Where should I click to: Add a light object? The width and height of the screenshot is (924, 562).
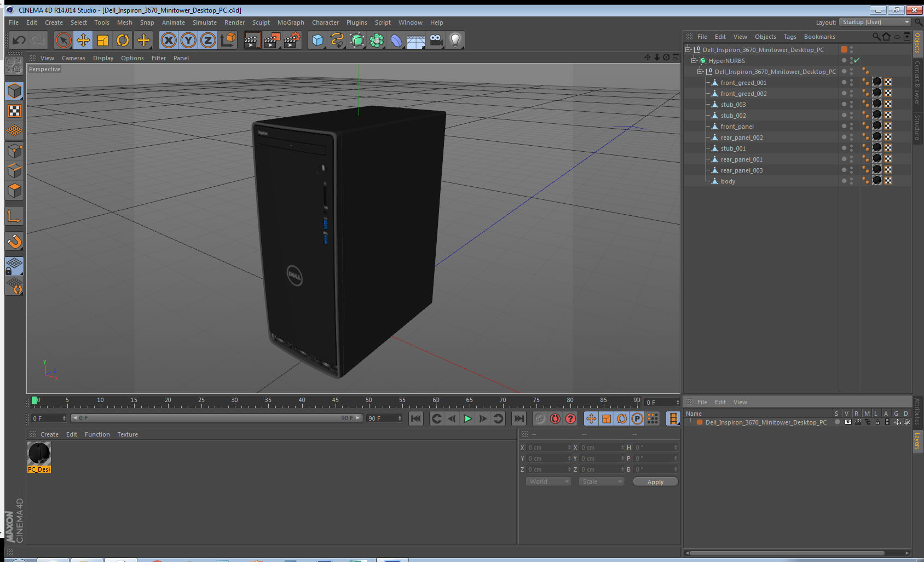pos(455,40)
